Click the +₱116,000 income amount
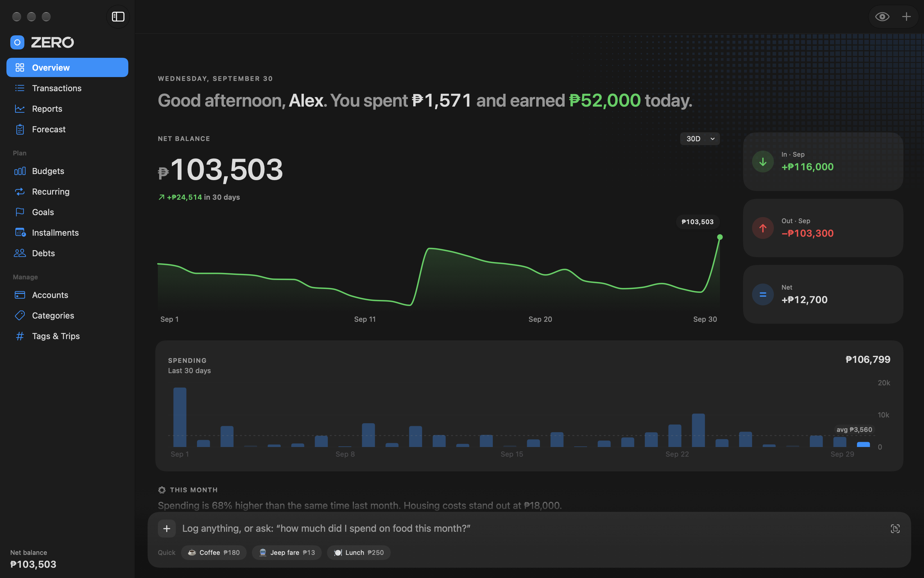Viewport: 924px width, 578px height. pos(807,167)
